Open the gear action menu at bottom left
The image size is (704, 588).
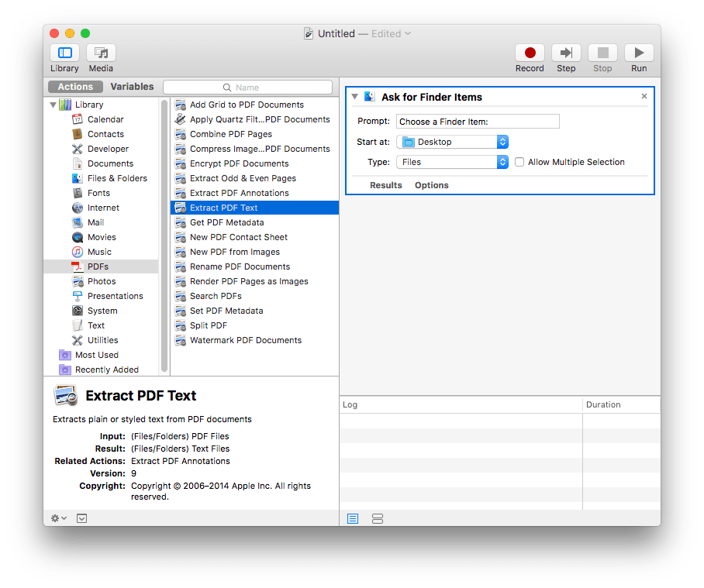click(x=57, y=518)
